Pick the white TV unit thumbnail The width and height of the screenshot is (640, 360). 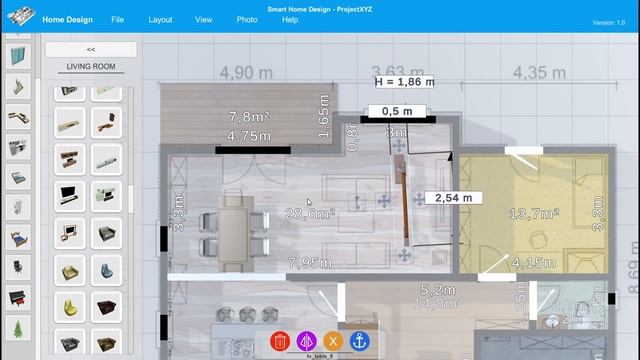click(x=106, y=196)
